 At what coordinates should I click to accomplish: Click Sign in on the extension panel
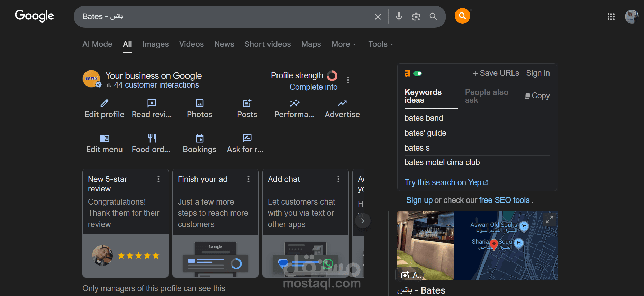[x=538, y=73]
